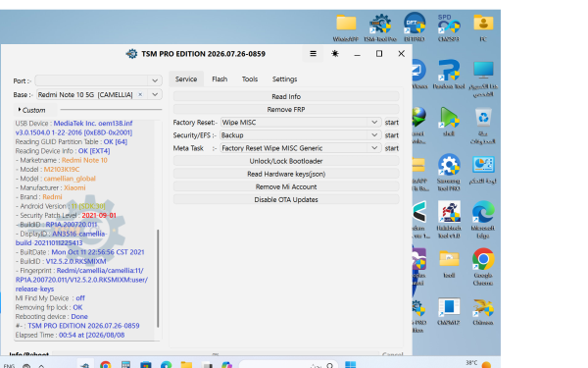
Task: Click the TSM app gear logo in the title bar
Action: pyautogui.click(x=131, y=54)
